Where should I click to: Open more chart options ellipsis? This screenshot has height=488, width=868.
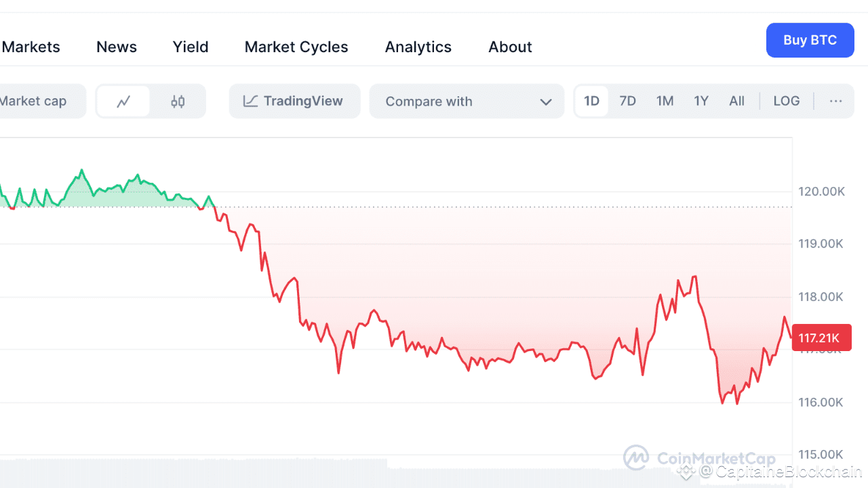click(835, 102)
